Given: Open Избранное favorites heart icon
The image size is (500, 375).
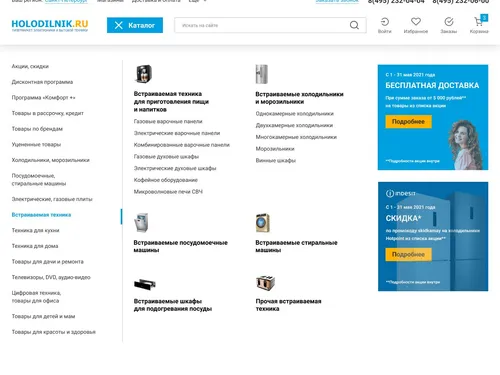Looking at the screenshot, I should (x=416, y=22).
